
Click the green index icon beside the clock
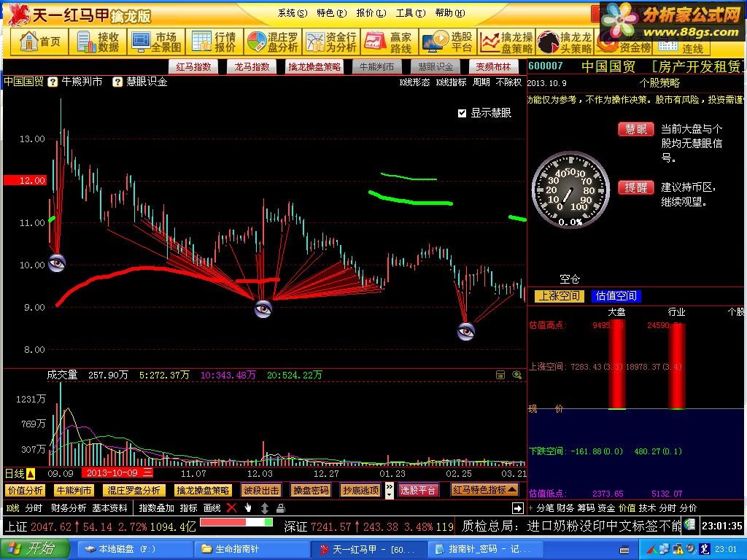coord(689,524)
